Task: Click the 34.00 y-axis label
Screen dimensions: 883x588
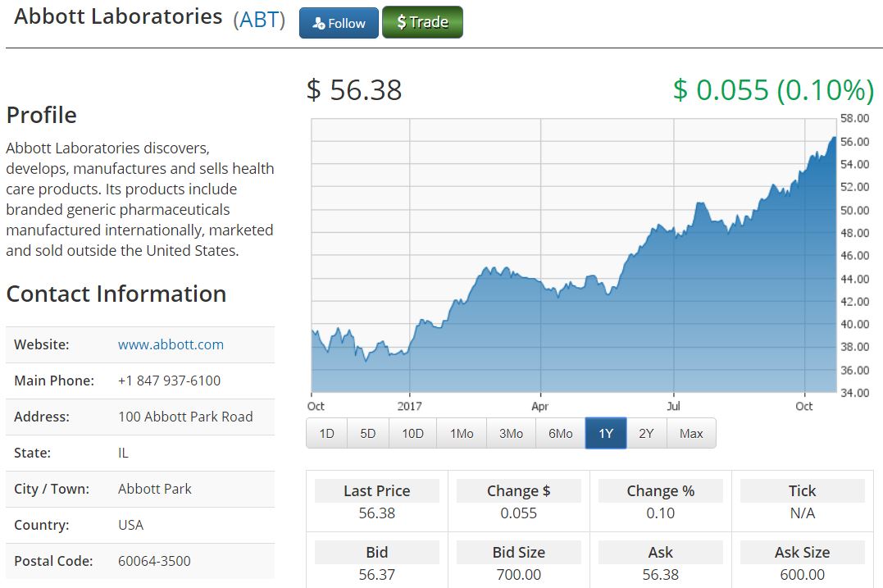Action: 855,393
